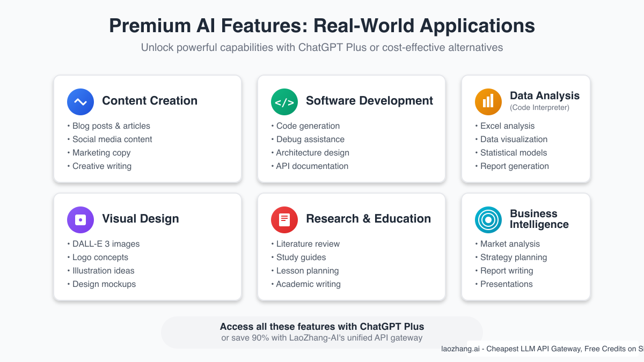
Task: Open the laozhang.ai gateway link
Action: point(542,349)
